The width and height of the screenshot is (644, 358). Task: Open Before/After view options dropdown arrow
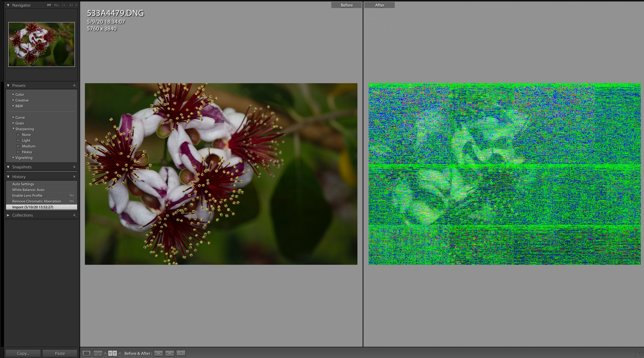tap(120, 353)
